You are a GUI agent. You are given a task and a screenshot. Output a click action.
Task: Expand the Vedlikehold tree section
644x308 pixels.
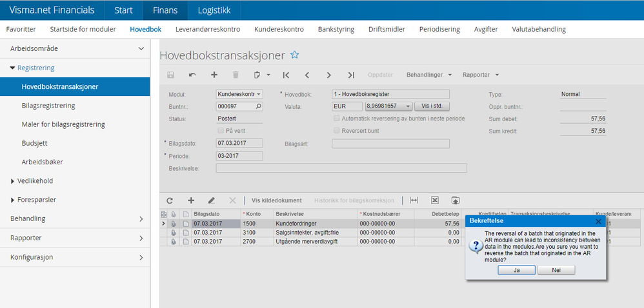pos(13,181)
